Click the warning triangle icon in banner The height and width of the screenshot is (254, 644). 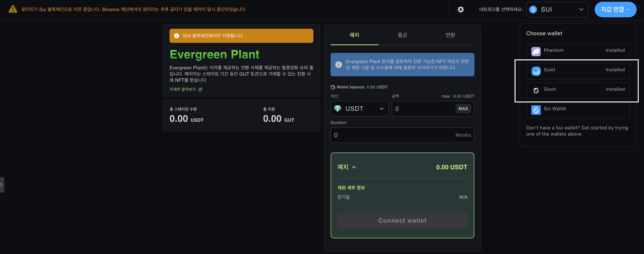tap(13, 9)
